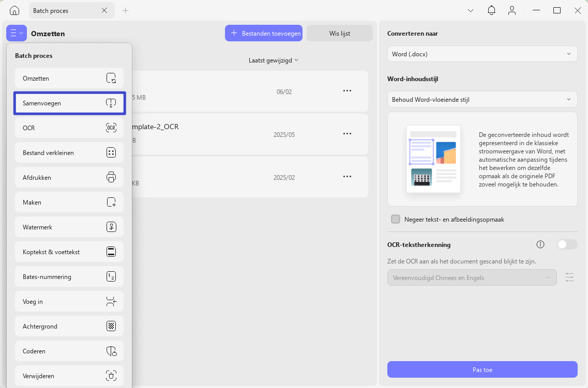Open Laatst gewijzigd sort dropdown
The image size is (588, 388).
(274, 60)
